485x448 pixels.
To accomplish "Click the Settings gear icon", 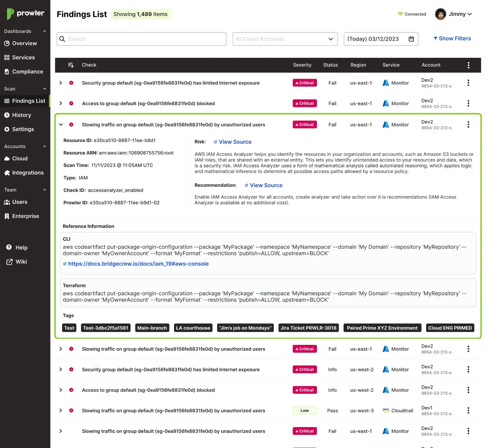I will pyautogui.click(x=7, y=129).
